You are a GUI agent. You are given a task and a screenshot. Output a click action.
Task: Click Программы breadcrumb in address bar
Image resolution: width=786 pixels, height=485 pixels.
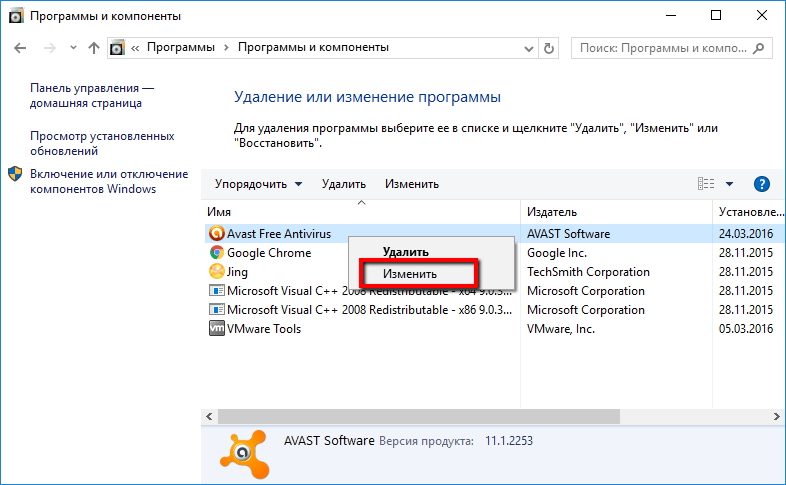click(x=180, y=47)
